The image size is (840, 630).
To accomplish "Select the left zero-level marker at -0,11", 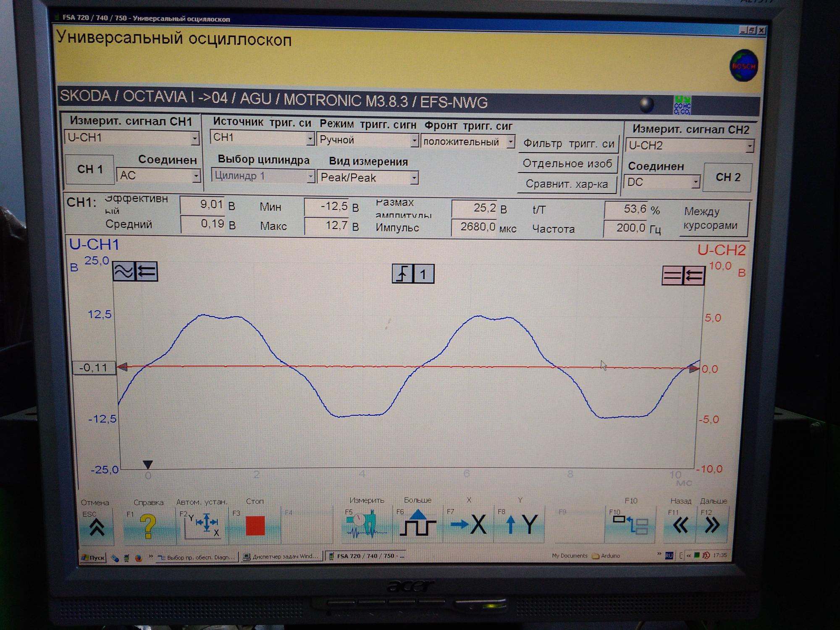I will click(122, 367).
